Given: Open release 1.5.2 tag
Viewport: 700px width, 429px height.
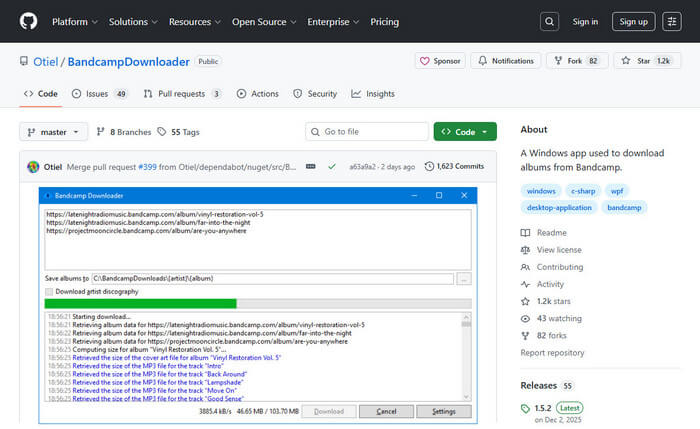Looking at the screenshot, I should pyautogui.click(x=542, y=408).
